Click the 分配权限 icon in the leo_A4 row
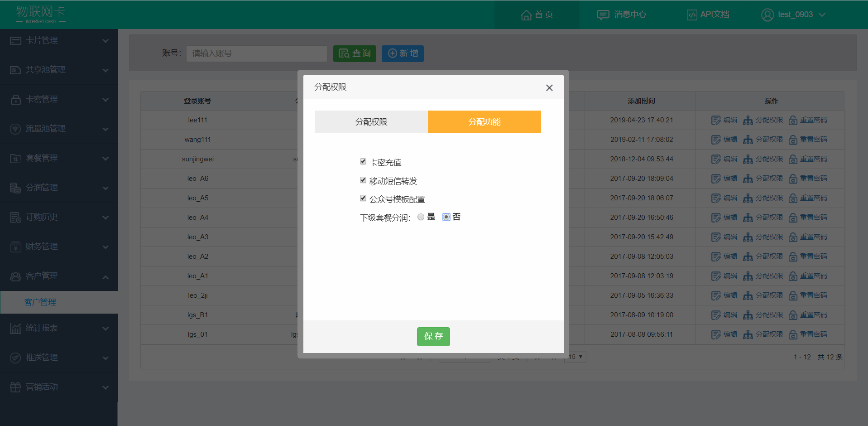This screenshot has height=426, width=868. coord(748,218)
